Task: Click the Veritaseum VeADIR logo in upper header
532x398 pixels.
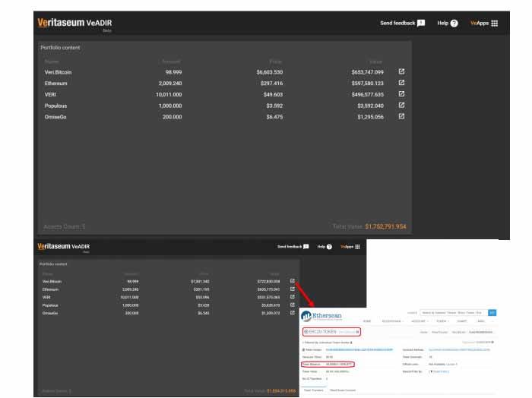Action: click(x=74, y=23)
